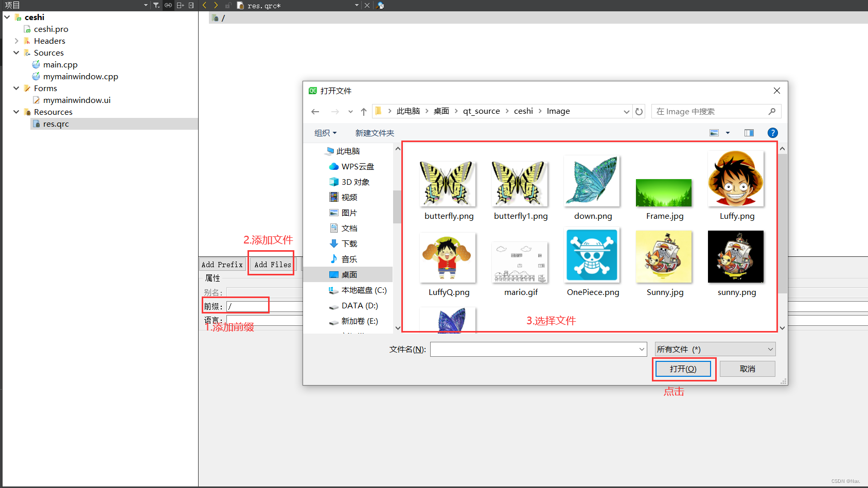Open the 组织 menu
This screenshot has height=488, width=868.
pyautogui.click(x=325, y=133)
